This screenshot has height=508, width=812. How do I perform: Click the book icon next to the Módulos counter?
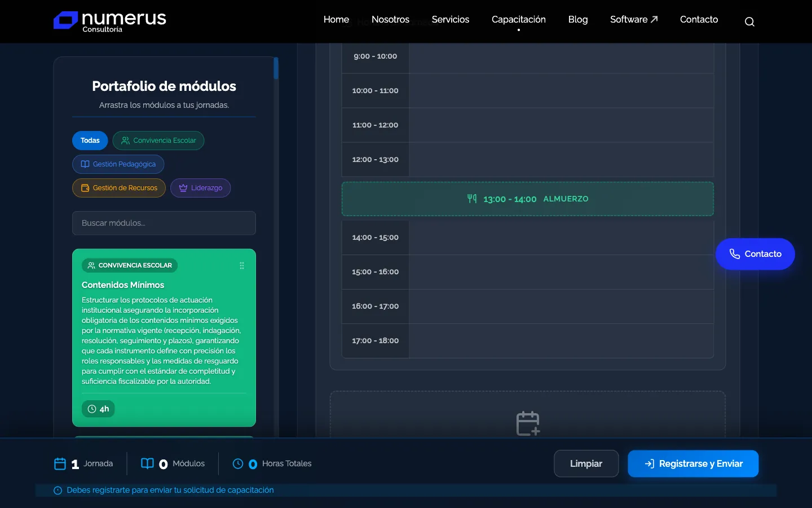pyautogui.click(x=147, y=463)
